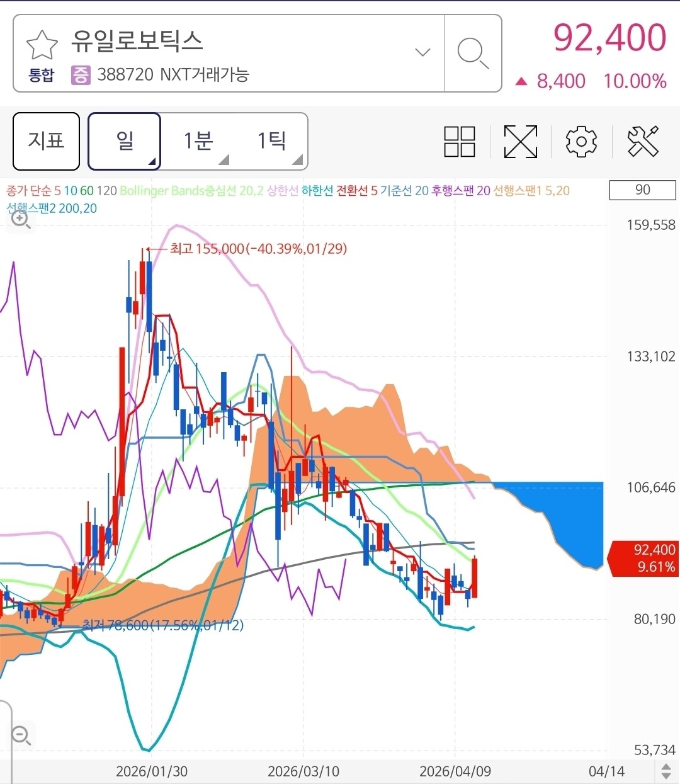Select the 1분 one-minute chart tab
The height and width of the screenshot is (784, 680).
(x=198, y=141)
